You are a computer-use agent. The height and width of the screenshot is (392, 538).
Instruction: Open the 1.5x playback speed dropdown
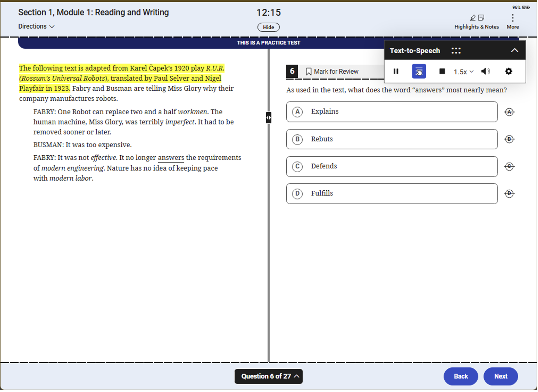[463, 71]
